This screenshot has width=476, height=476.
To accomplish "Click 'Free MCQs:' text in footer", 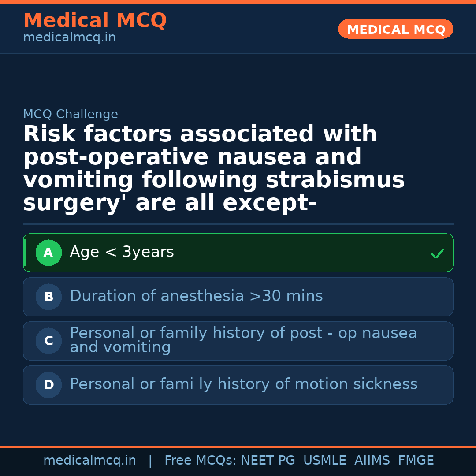I will [200, 461].
